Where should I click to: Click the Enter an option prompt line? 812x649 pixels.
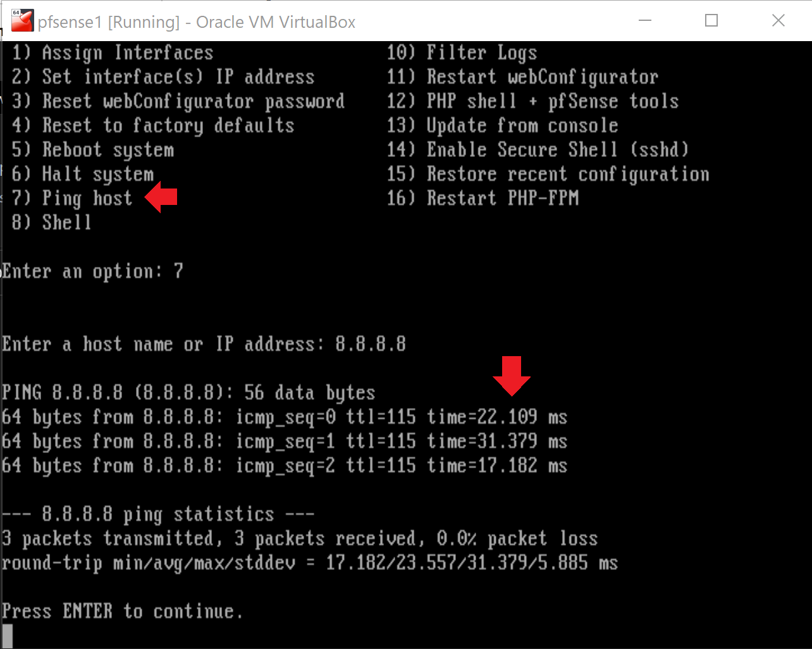(x=92, y=271)
